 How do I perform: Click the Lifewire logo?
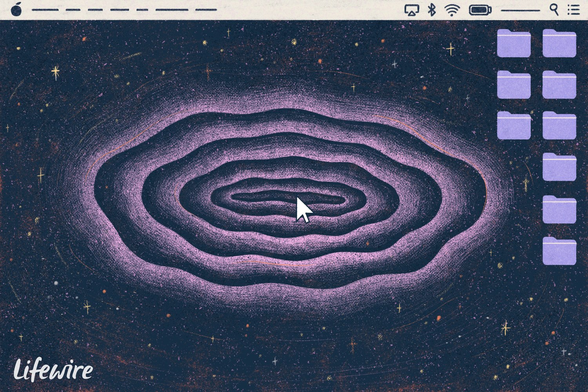coord(54,370)
